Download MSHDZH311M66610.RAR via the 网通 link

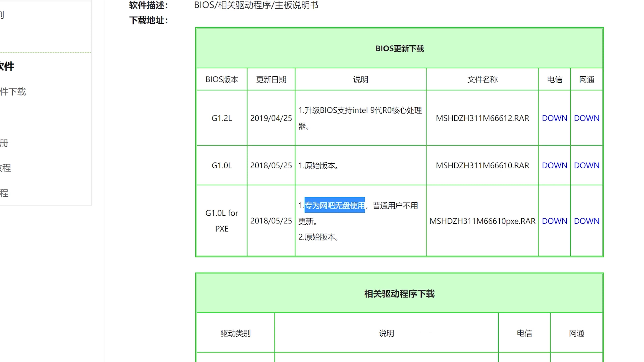tap(586, 165)
